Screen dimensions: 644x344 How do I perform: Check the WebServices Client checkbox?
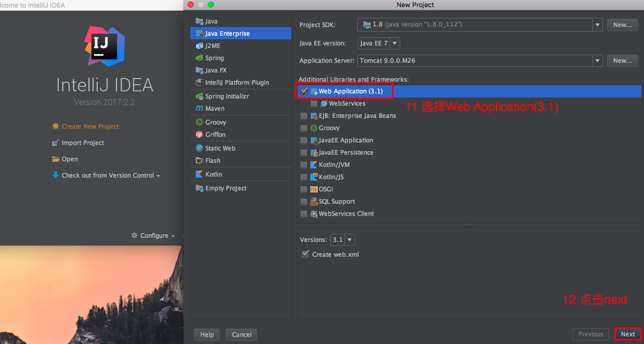304,214
